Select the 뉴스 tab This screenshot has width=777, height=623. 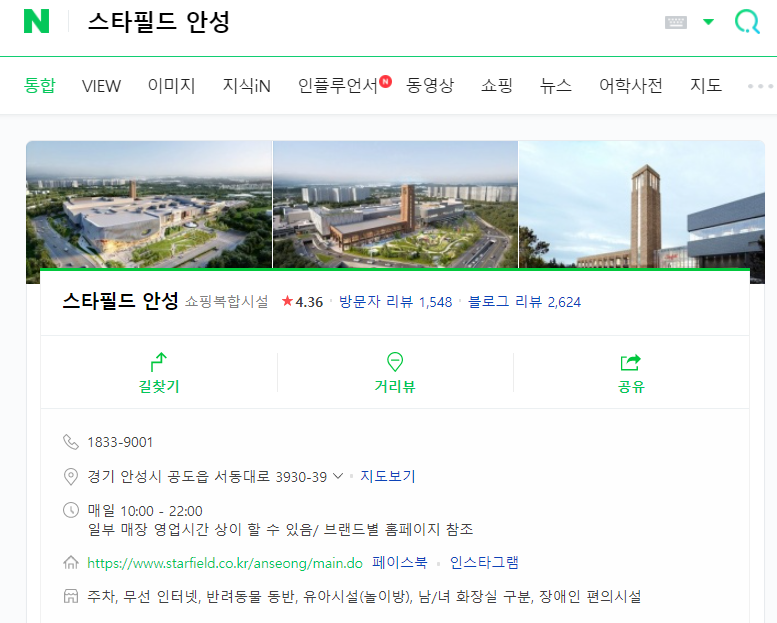(555, 85)
